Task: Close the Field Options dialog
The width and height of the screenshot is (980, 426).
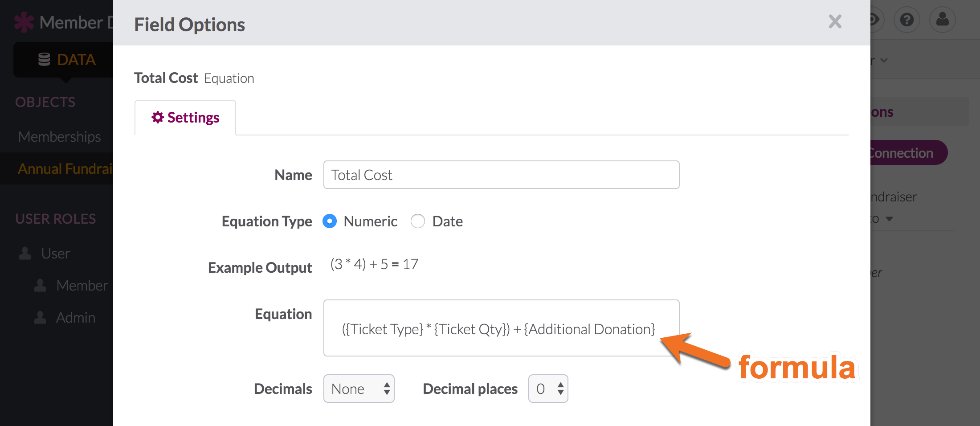Action: coord(835,21)
